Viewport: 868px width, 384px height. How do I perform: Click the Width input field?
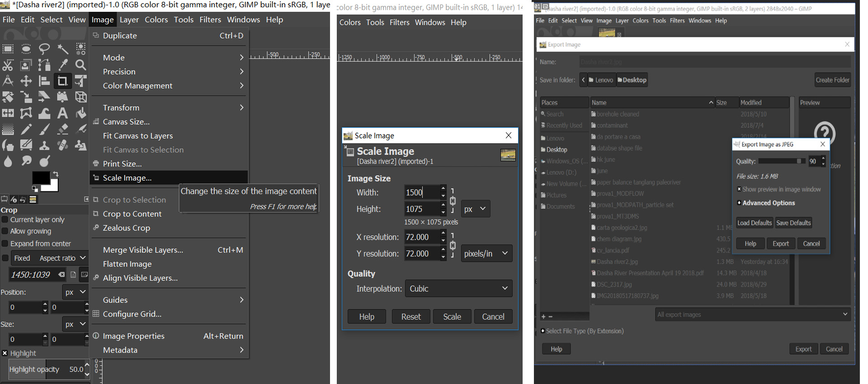[x=421, y=192]
